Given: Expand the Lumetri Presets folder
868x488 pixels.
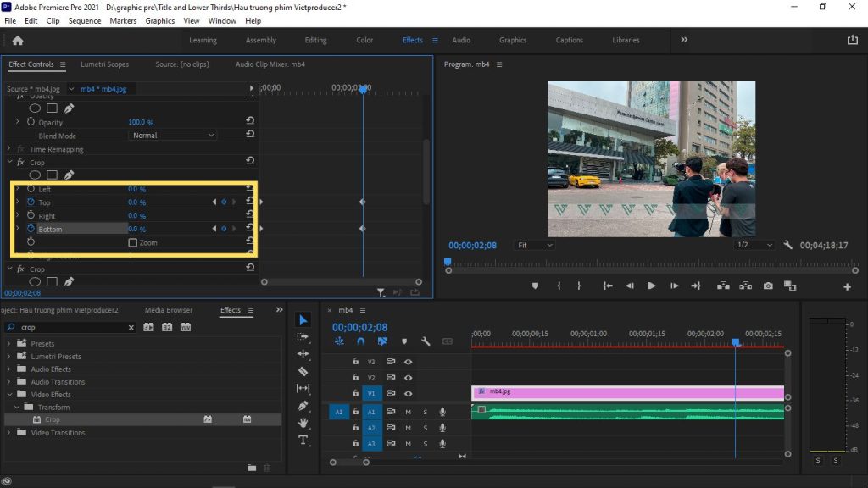Looking at the screenshot, I should click(10, 357).
